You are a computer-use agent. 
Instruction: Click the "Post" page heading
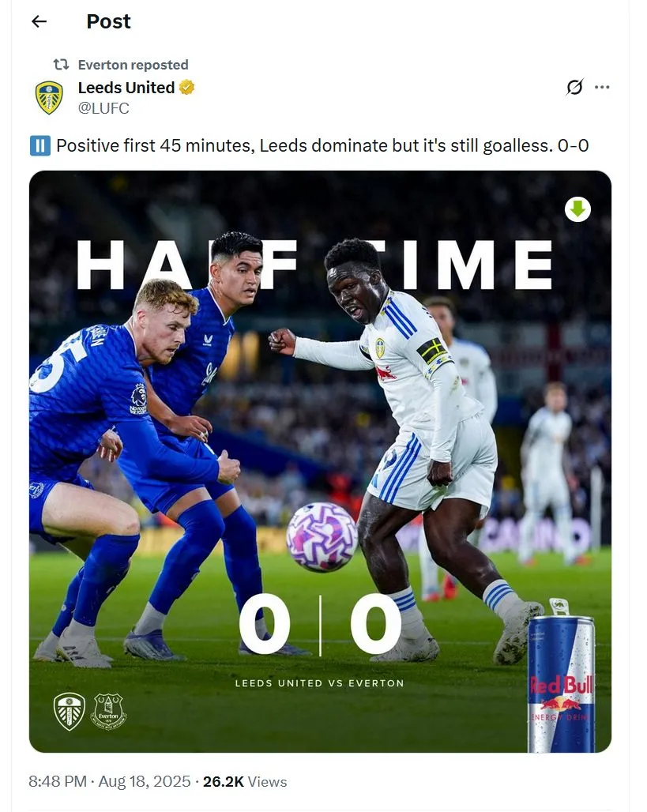[x=108, y=22]
